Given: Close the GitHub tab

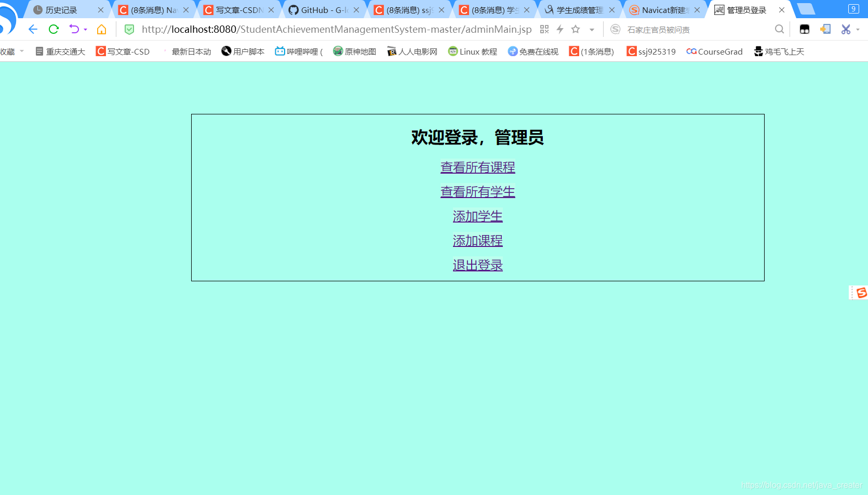Looking at the screenshot, I should [356, 10].
